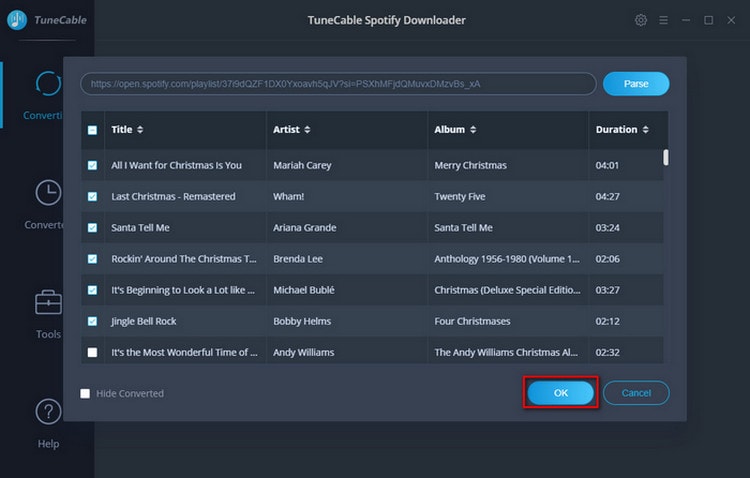
Task: Click the 04:27 duration value
Action: 607,196
